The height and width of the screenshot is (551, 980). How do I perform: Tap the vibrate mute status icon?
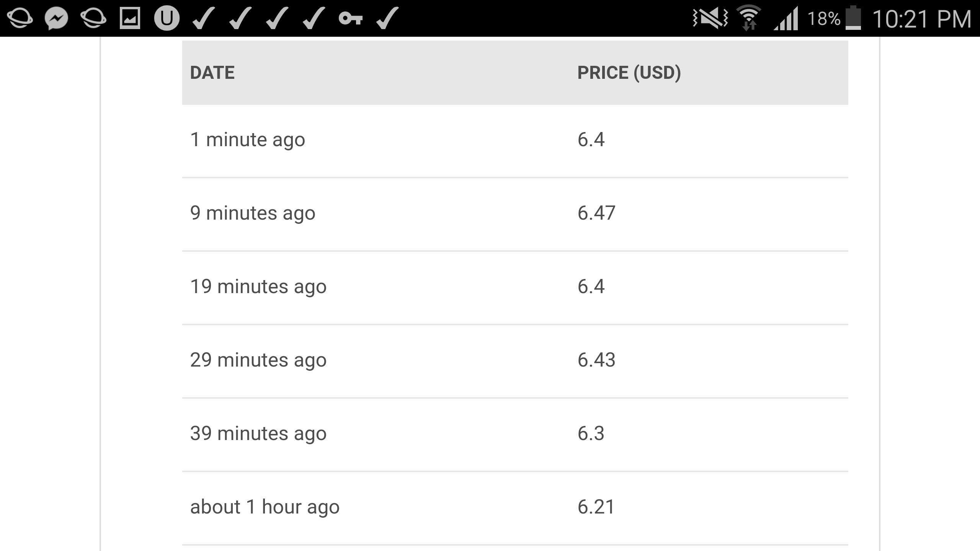coord(710,18)
